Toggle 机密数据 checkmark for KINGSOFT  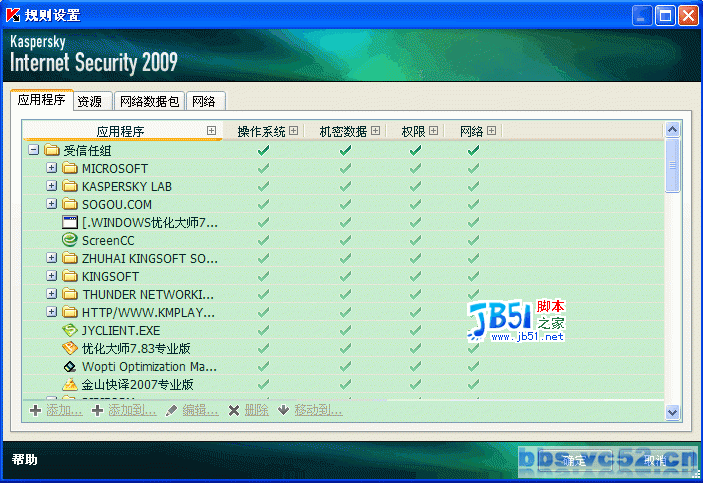pyautogui.click(x=345, y=276)
